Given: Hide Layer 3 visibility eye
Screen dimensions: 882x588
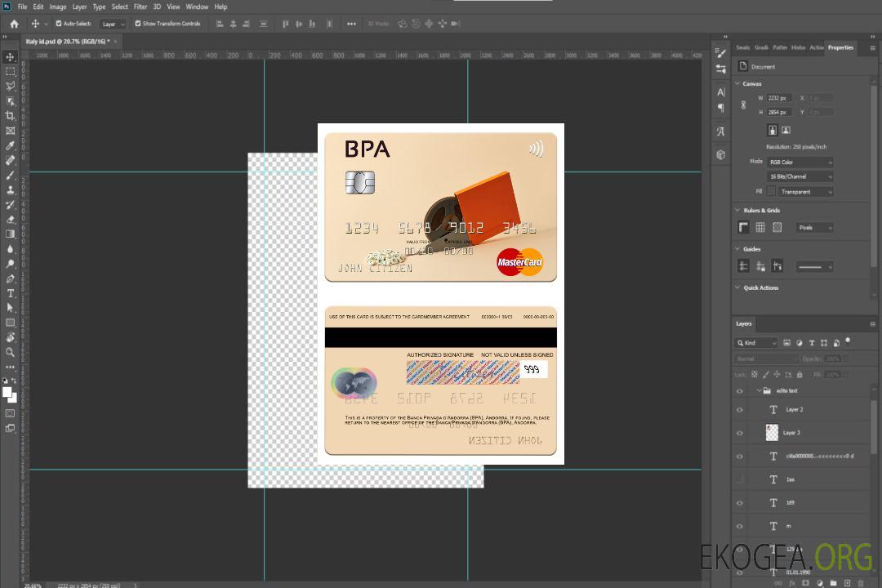Looking at the screenshot, I should (x=740, y=434).
